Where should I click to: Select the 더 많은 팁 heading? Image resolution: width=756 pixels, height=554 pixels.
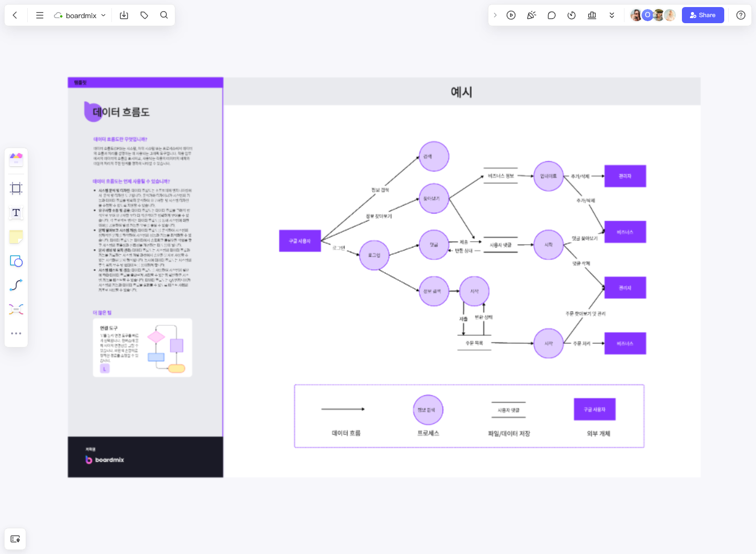click(x=102, y=313)
